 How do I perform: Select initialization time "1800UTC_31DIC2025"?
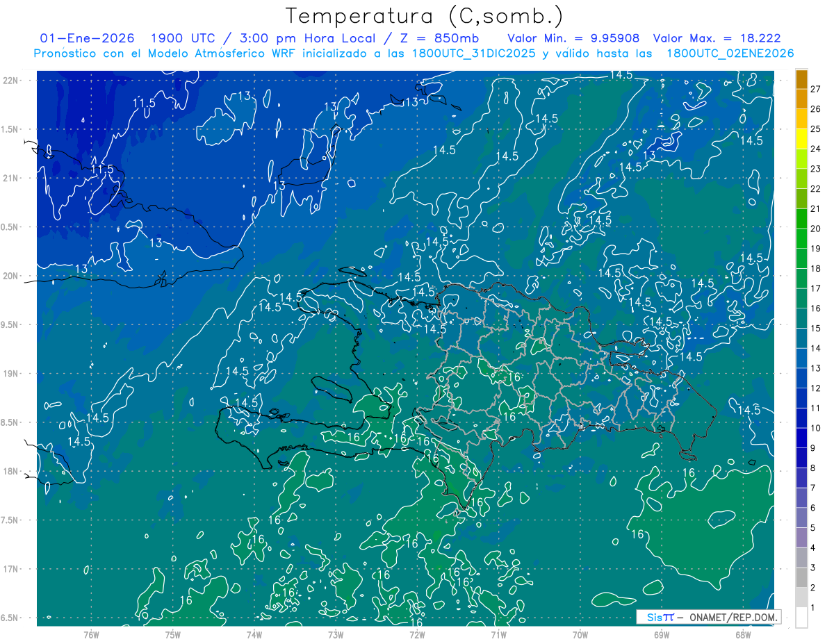tap(474, 53)
